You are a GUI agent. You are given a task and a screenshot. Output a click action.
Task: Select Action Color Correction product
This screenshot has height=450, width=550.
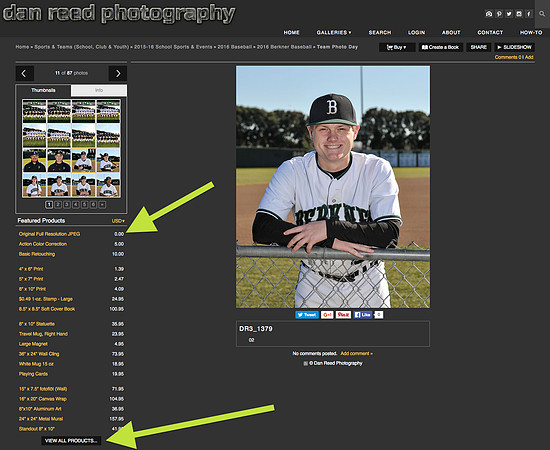[43, 244]
